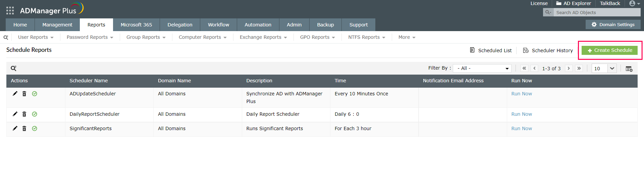644x187 pixels.
Task: Delete the SignificantReports schedule
Action: coord(24,128)
